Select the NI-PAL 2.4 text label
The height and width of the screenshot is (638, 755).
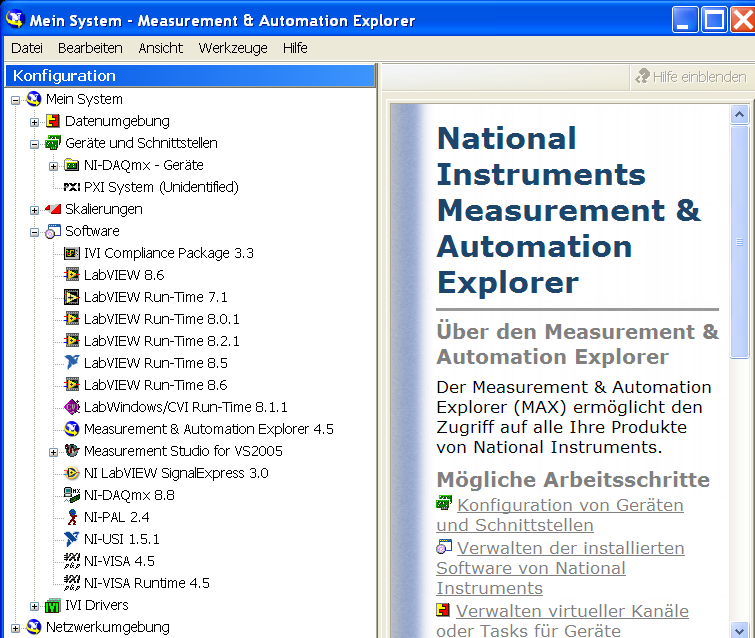117,517
